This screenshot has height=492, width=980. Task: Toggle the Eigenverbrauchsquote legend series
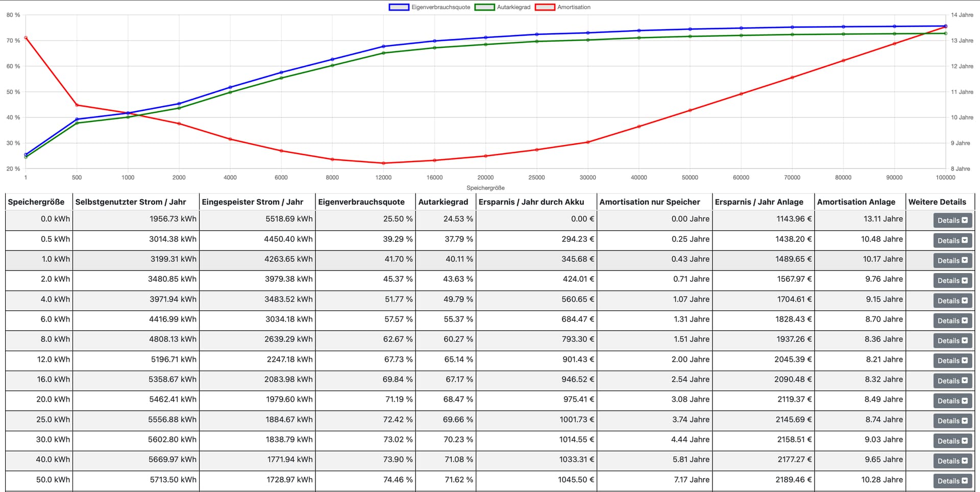(440, 7)
